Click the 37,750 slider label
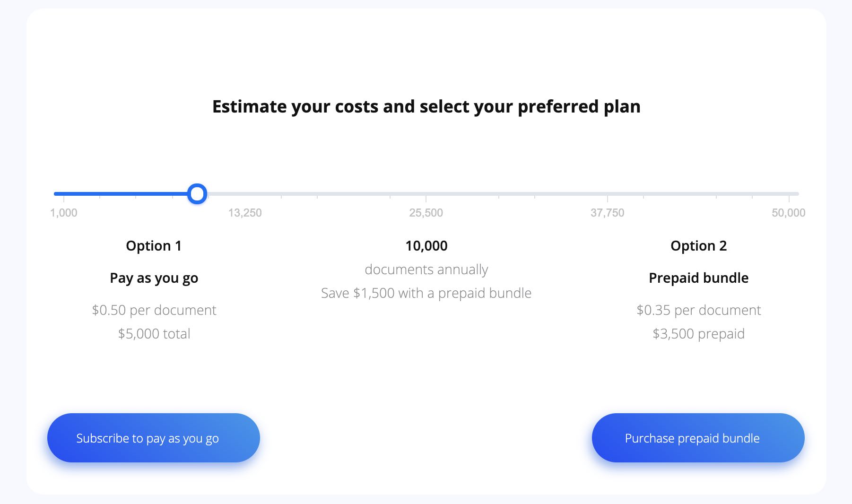Image resolution: width=852 pixels, height=504 pixels. click(x=608, y=213)
